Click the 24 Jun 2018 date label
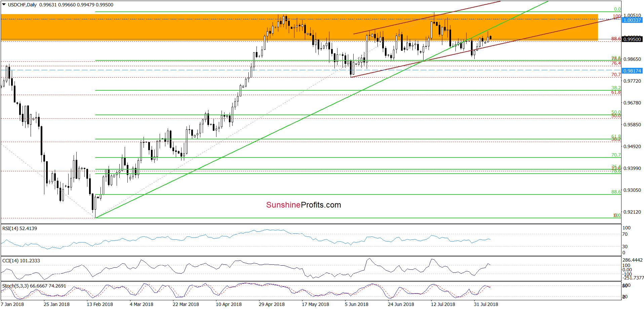 (401, 304)
